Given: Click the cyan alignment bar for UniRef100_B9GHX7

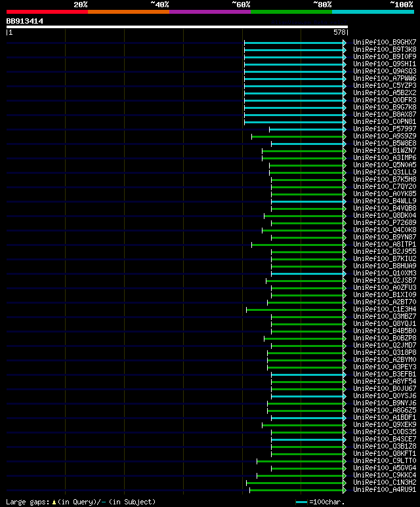Looking at the screenshot, I should tap(294, 43).
